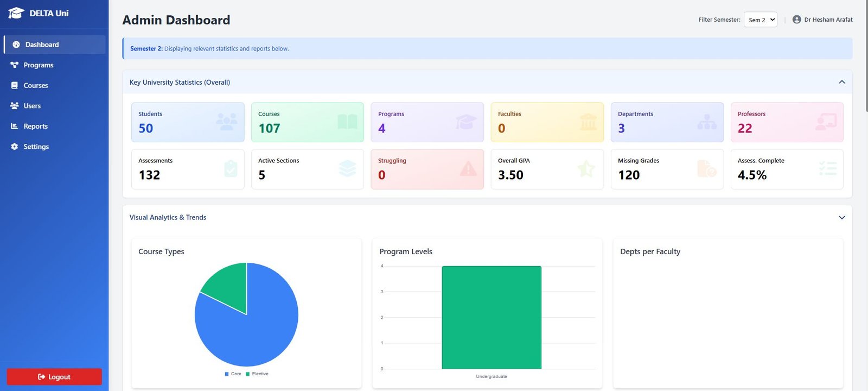The width and height of the screenshot is (868, 391).
Task: Click the green Undergraduate bar in chart
Action: (x=491, y=317)
